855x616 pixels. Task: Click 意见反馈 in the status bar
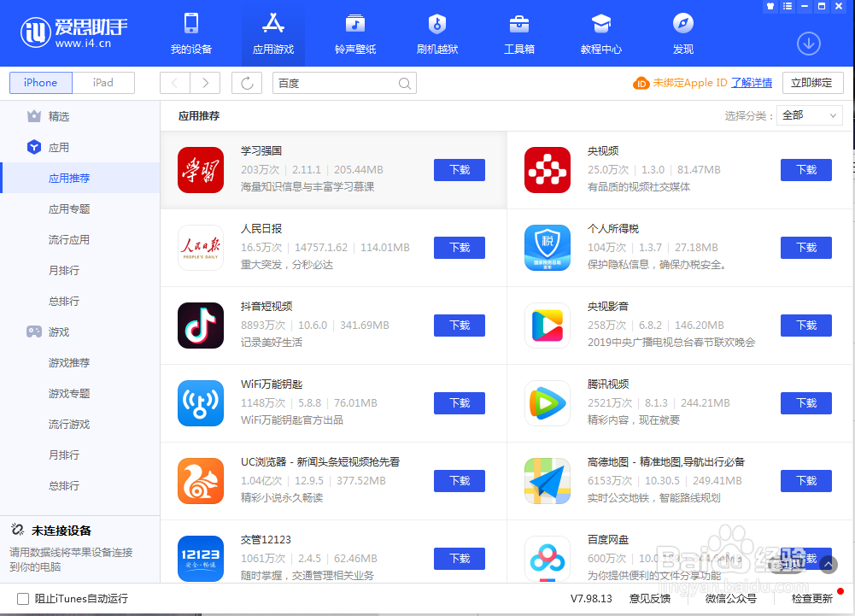649,599
